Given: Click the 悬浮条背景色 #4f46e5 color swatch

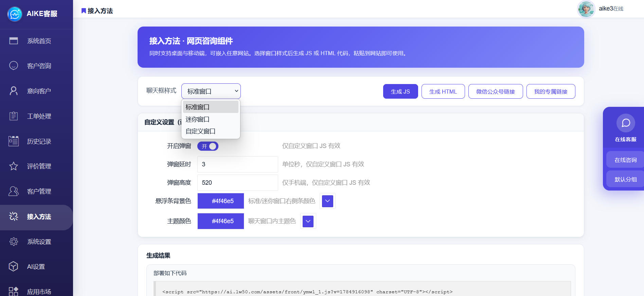Looking at the screenshot, I should tap(221, 201).
